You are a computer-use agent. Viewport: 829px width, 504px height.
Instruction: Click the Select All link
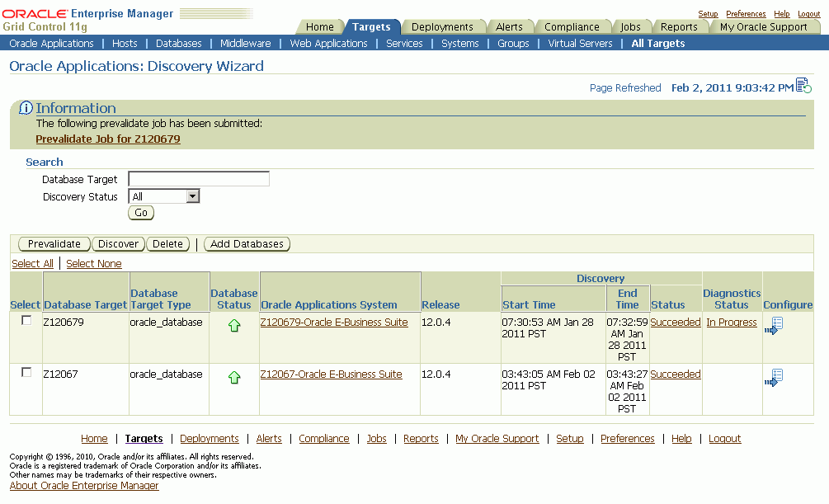click(x=32, y=263)
